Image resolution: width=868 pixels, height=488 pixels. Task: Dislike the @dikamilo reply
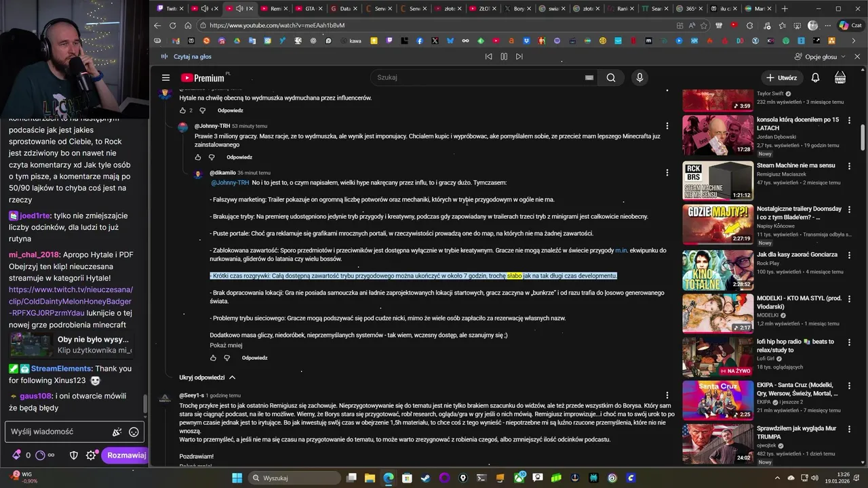point(226,358)
